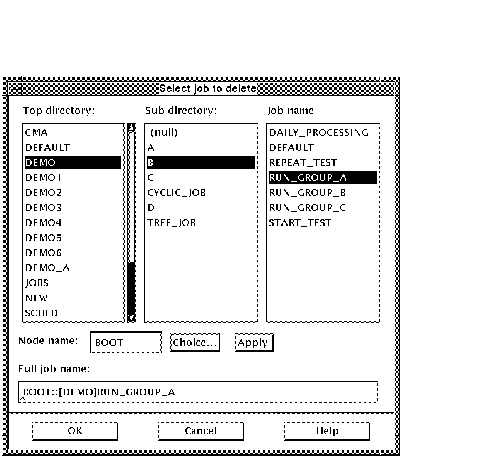Click the Full job name text field
The width and height of the screenshot is (480, 457).
pos(198,392)
